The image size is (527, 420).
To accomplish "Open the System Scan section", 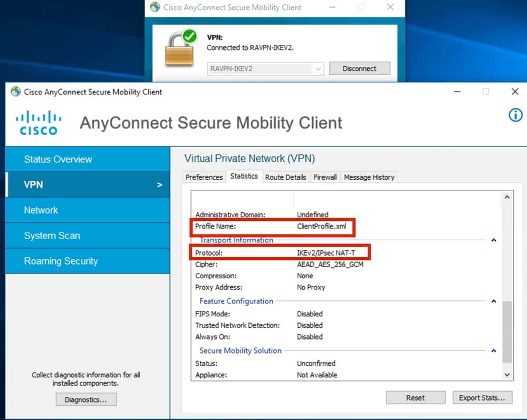I will point(88,236).
